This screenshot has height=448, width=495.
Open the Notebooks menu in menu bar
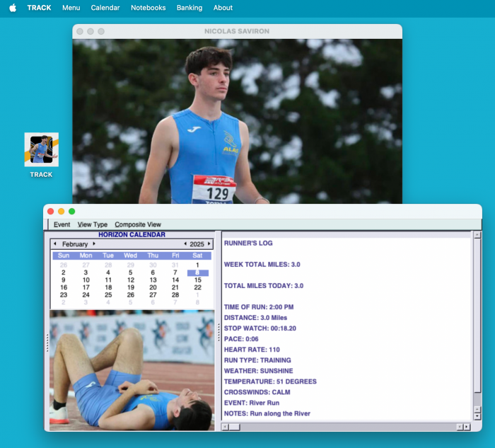point(148,8)
